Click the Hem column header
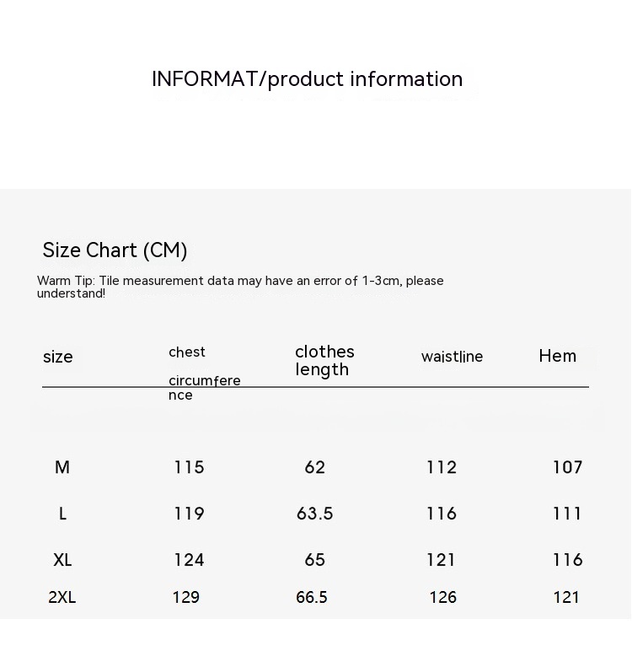632x672 pixels. [557, 356]
